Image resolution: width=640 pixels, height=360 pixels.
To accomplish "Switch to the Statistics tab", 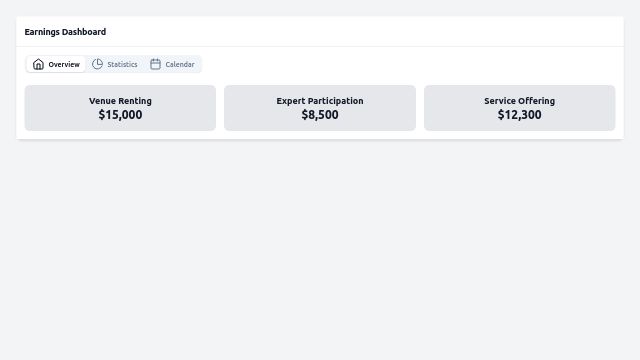I will coord(115,64).
